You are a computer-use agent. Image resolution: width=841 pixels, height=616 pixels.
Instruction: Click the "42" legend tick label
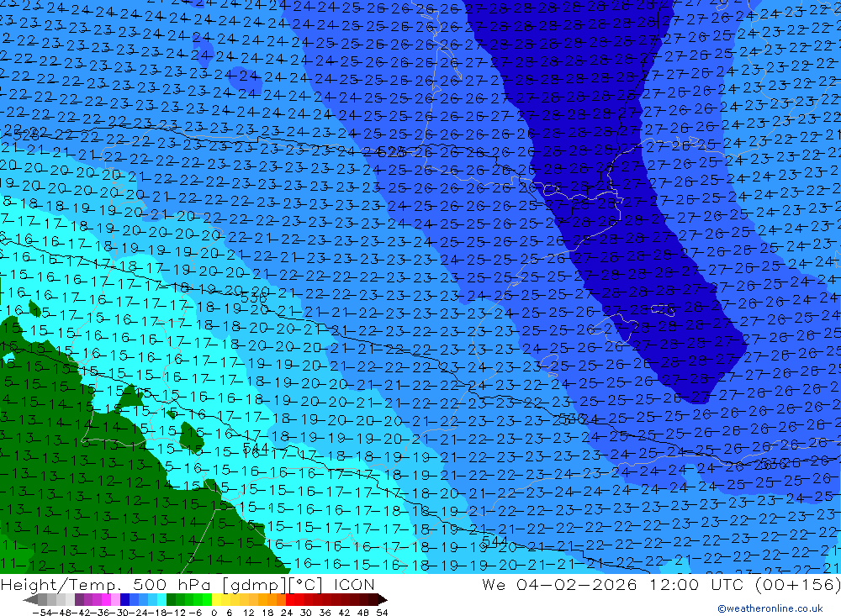[x=344, y=613]
